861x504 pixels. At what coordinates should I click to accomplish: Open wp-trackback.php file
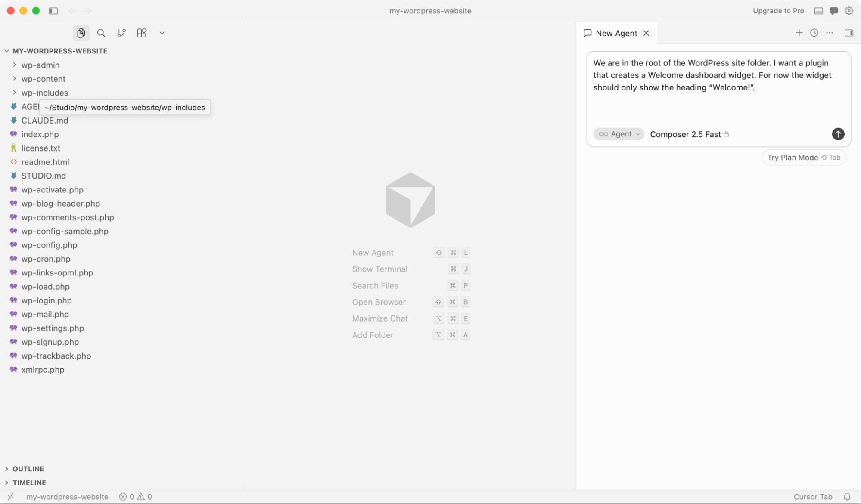[x=122, y=356]
